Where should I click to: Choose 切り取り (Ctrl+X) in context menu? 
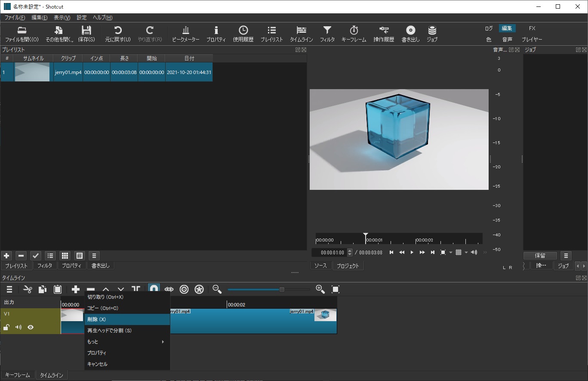tap(127, 297)
